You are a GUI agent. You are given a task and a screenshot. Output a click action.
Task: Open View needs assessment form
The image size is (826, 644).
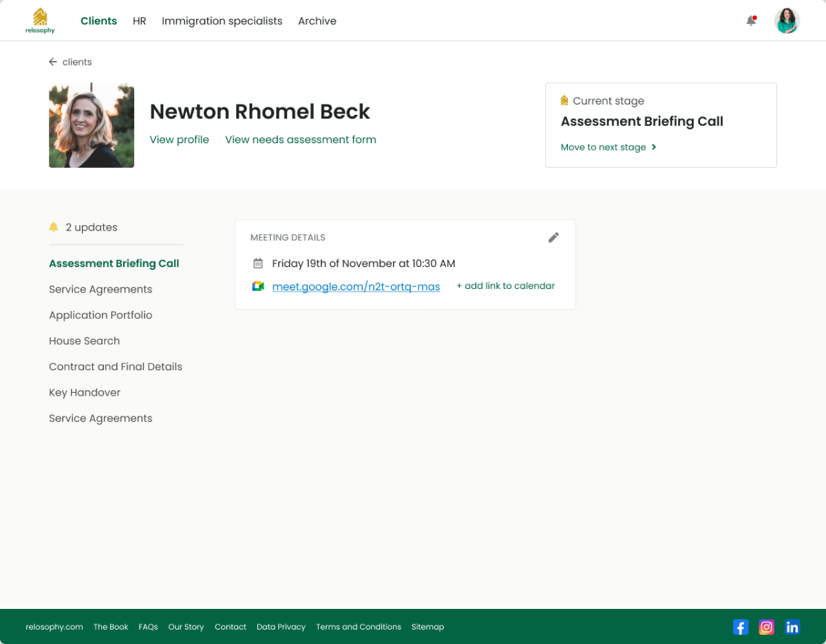[301, 140]
